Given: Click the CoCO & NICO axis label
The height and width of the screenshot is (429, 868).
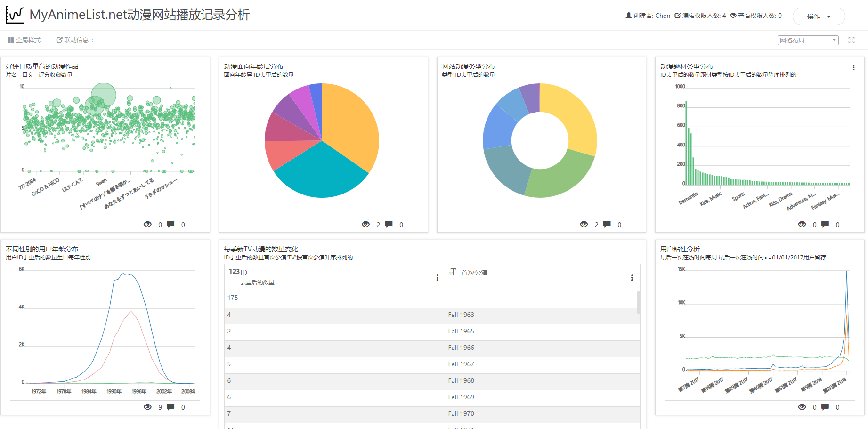Looking at the screenshot, I should [x=45, y=187].
